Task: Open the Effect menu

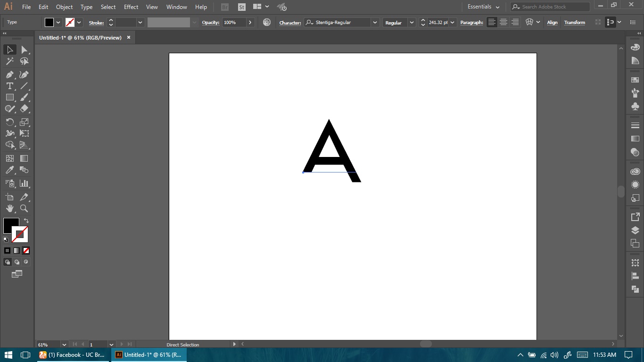Action: click(x=131, y=7)
